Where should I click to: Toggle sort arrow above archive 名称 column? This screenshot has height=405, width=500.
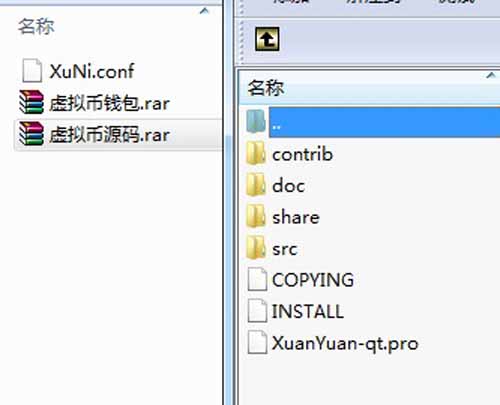(x=490, y=75)
